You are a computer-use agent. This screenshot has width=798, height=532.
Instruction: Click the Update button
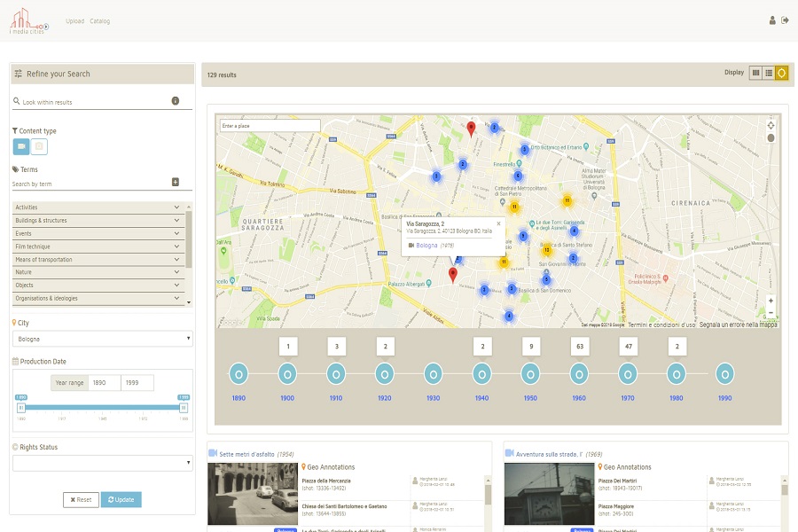121,499
